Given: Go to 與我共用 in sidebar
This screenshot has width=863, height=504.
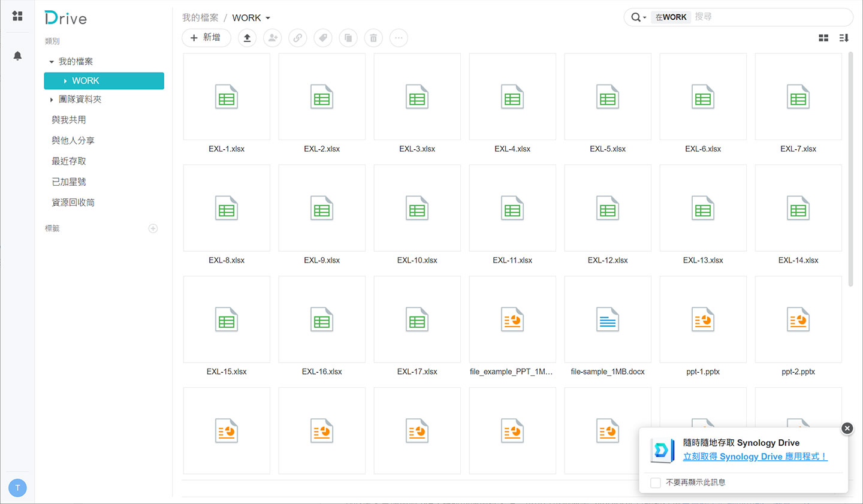Looking at the screenshot, I should [69, 120].
